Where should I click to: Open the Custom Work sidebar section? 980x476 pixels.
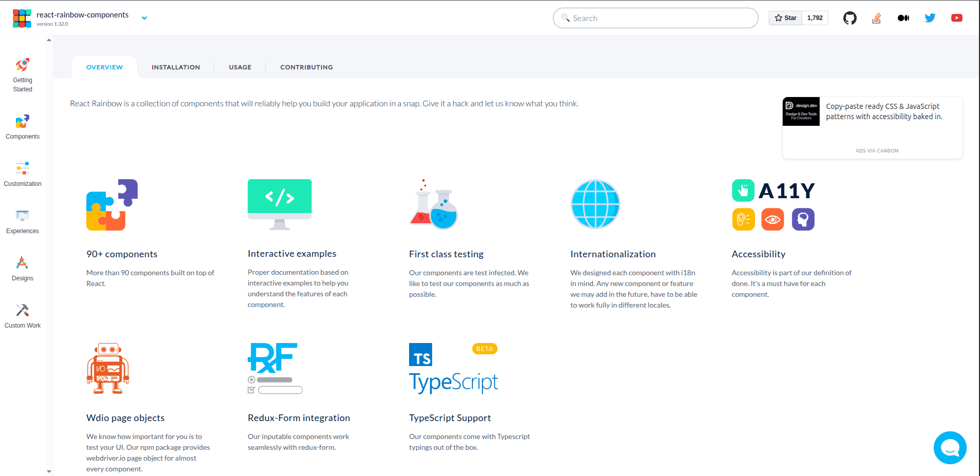[23, 316]
